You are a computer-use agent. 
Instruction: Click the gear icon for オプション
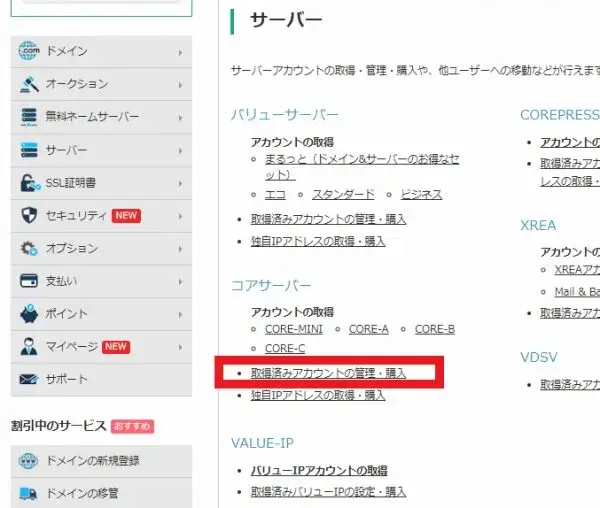point(29,248)
